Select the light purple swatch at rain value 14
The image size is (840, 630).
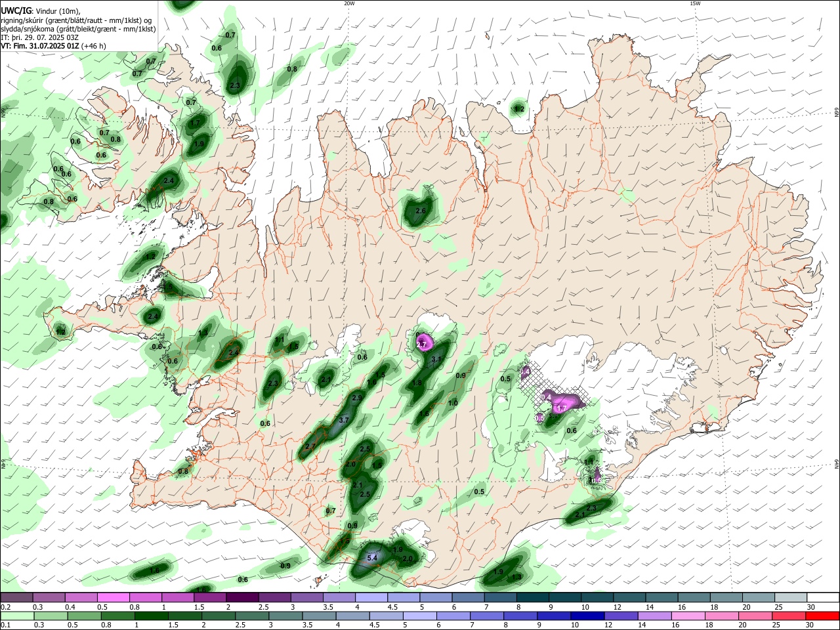coord(654,616)
